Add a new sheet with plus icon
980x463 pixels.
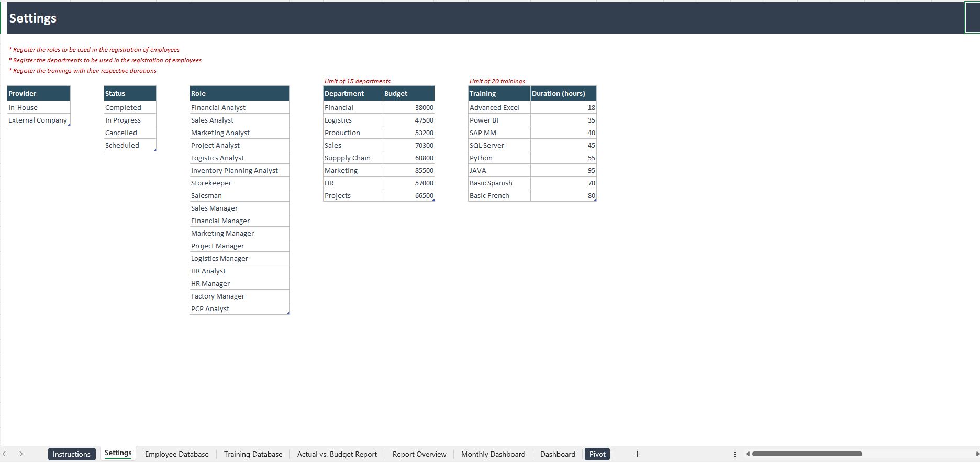tap(637, 454)
